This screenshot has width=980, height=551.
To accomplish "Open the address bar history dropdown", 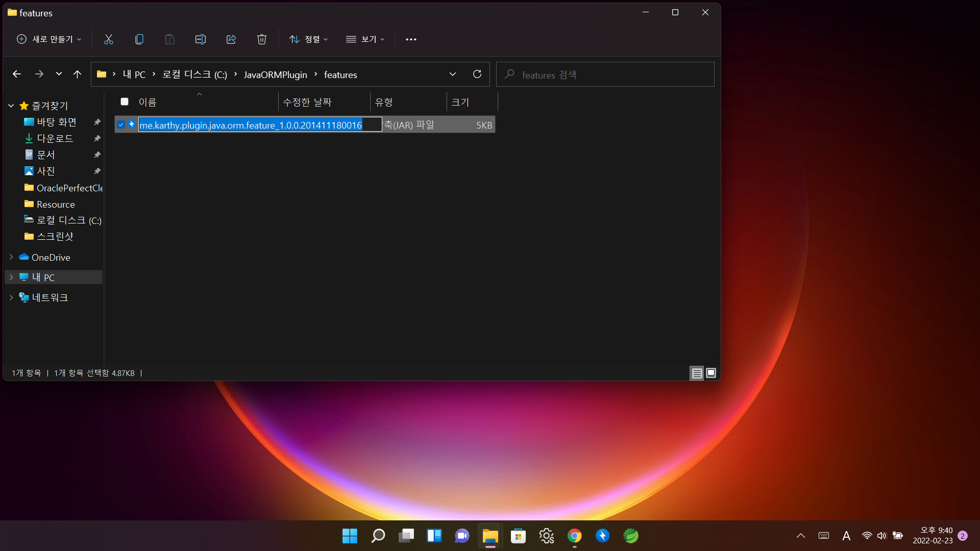I will pyautogui.click(x=453, y=74).
